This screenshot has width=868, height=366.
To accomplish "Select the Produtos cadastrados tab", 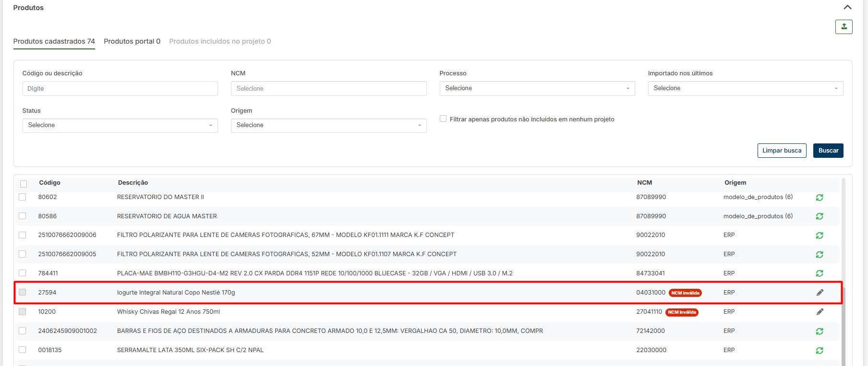I will [x=54, y=41].
